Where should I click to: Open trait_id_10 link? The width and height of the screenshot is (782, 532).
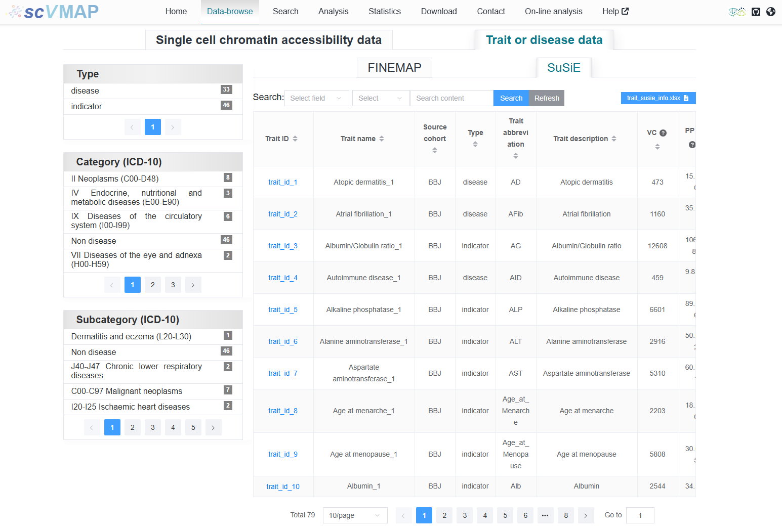[283, 486]
